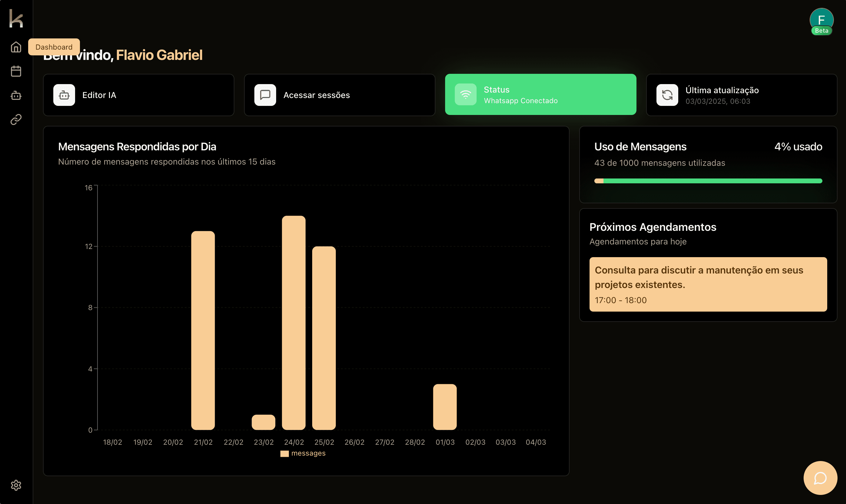Click the K logo
The image size is (846, 504).
pos(16,18)
